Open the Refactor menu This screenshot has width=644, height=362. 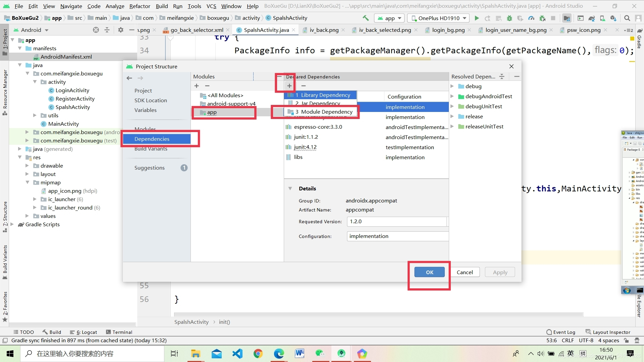(140, 6)
